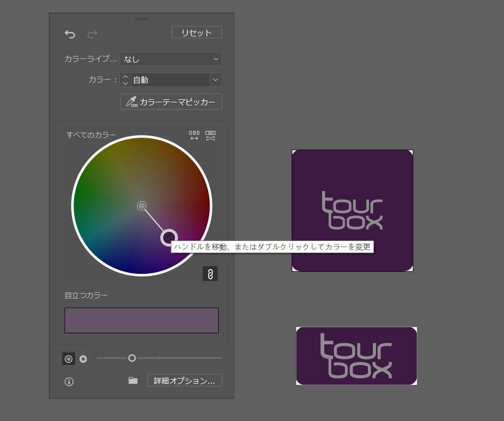Click the リセット button
Screen dimensions: 504x421
(x=197, y=32)
